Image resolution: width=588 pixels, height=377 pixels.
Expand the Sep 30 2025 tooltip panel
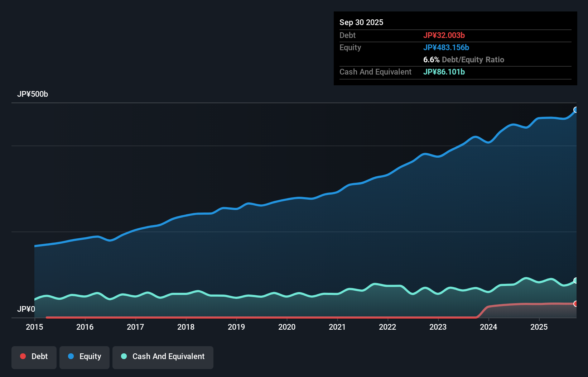[x=361, y=22]
